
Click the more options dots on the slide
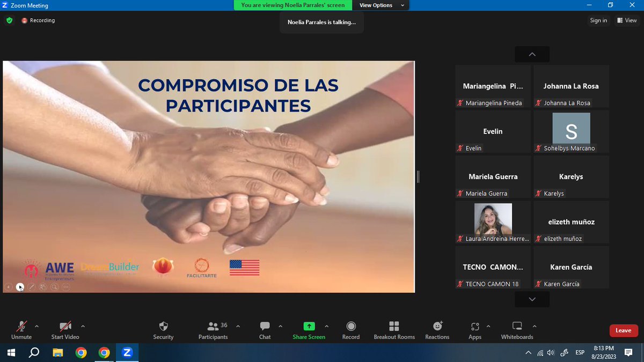[x=66, y=287]
